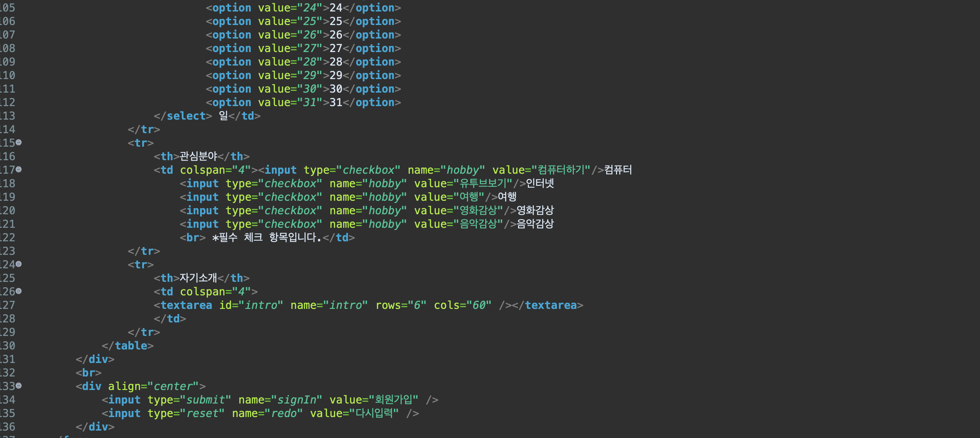
Task: Click the 회원가입 submit value string
Action: pos(393,399)
